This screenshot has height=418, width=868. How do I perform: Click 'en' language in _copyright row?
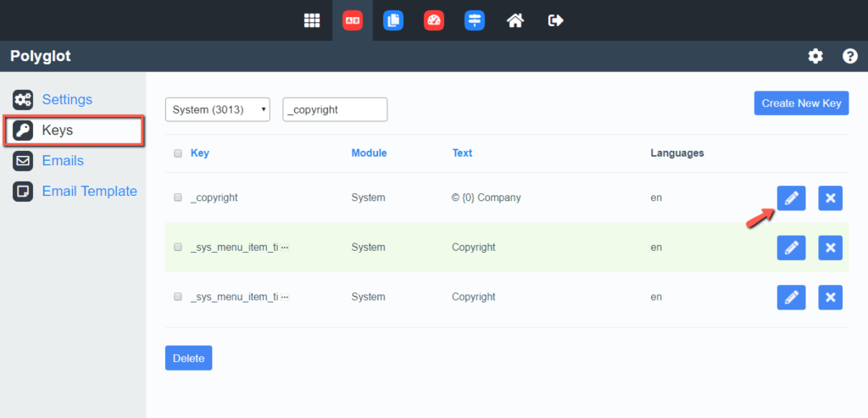click(x=656, y=198)
